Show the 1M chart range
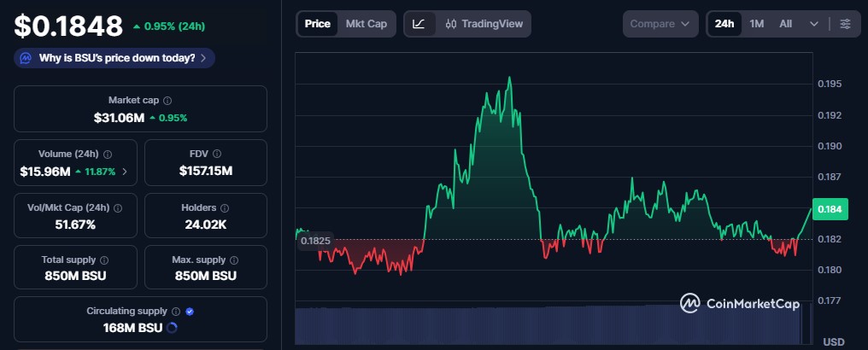The width and height of the screenshot is (868, 350). [757, 24]
